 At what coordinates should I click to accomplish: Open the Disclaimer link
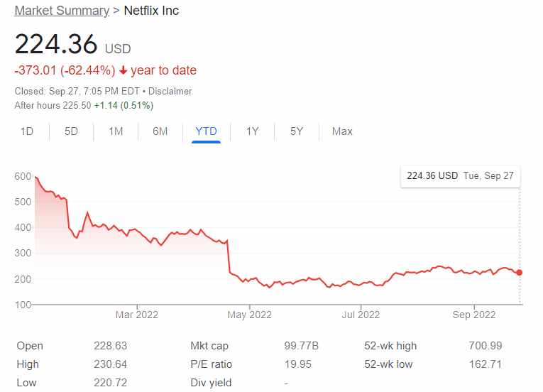click(170, 92)
